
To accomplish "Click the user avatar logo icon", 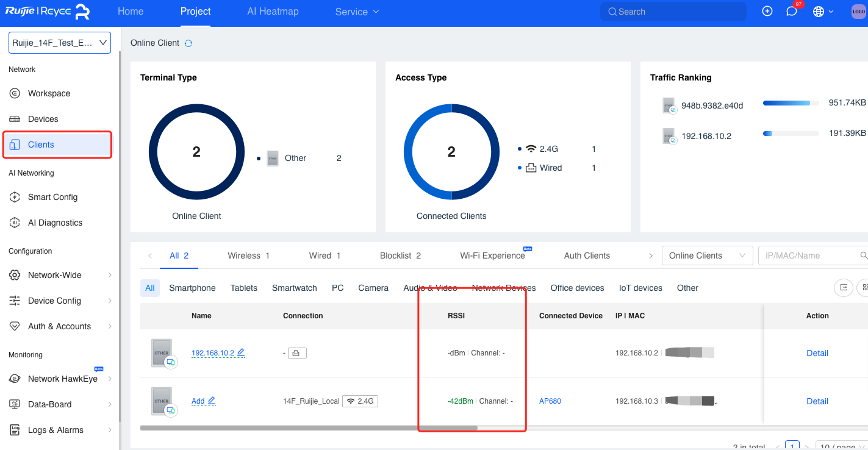I will click(858, 12).
